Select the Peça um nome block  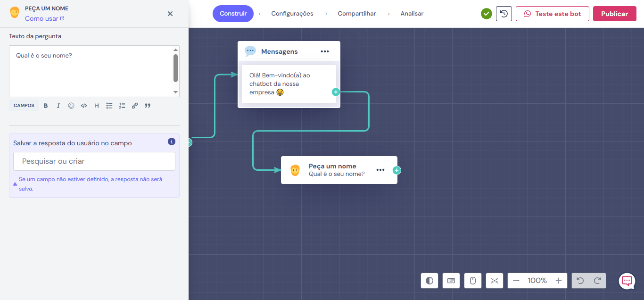click(x=339, y=170)
